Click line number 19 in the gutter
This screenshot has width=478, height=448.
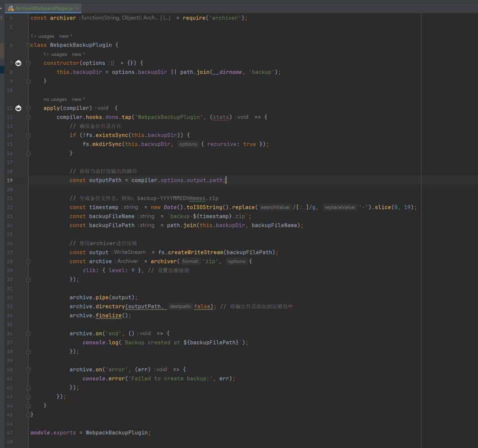coord(10,180)
